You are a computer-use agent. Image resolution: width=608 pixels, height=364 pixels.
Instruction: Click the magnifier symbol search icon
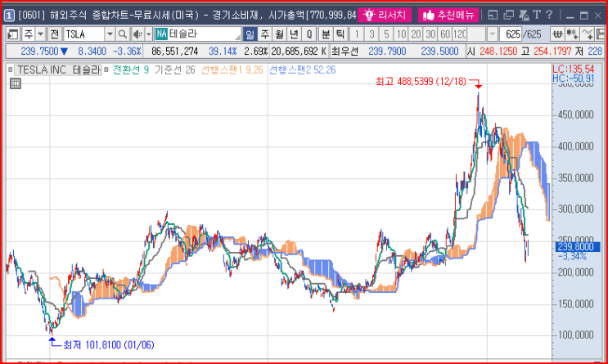point(122,34)
